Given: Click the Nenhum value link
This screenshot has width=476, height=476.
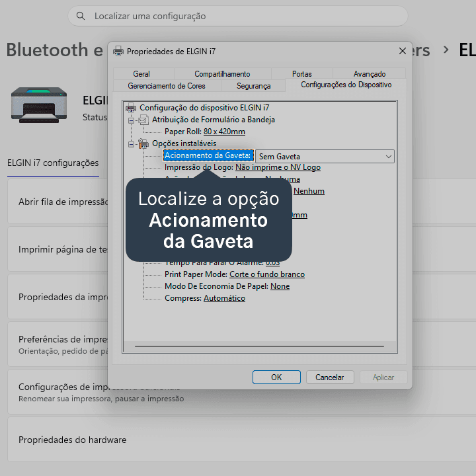Looking at the screenshot, I should pyautogui.click(x=309, y=191).
